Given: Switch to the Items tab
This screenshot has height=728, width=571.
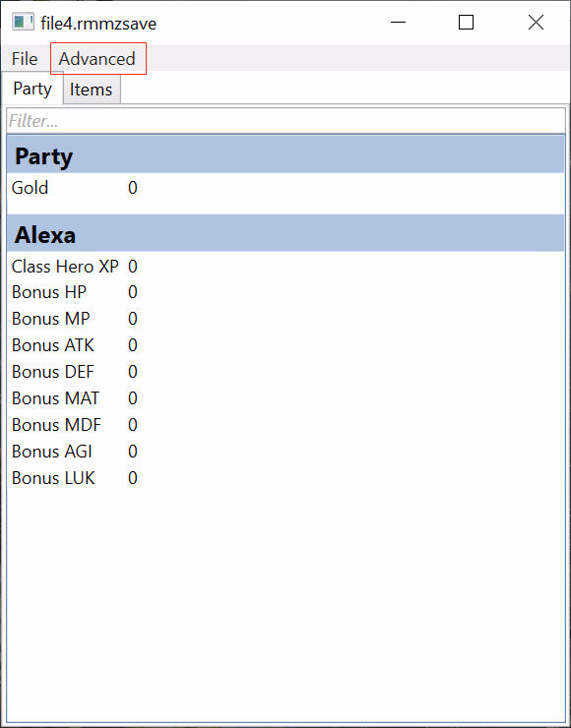Looking at the screenshot, I should (91, 90).
